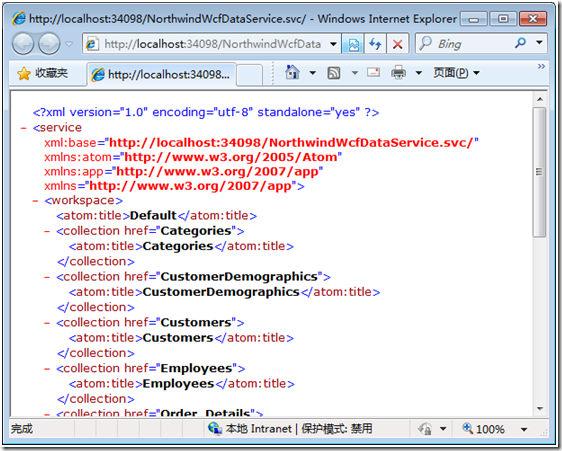Click the 100% zoom level button
The image size is (562, 451).
tap(483, 429)
